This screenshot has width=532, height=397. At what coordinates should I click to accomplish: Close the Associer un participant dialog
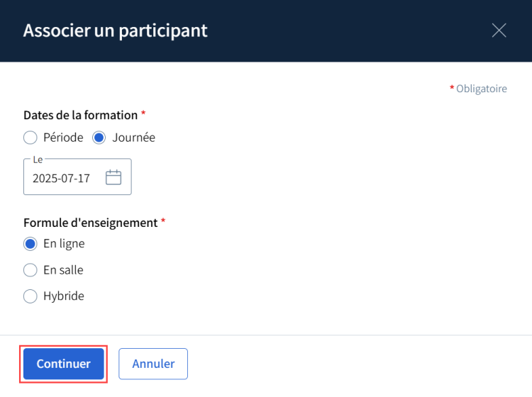point(499,30)
